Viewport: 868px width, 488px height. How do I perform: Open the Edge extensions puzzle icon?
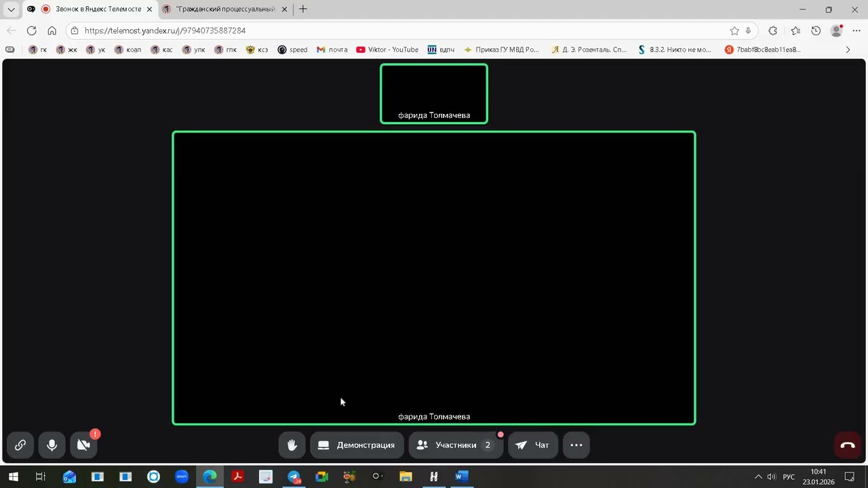772,30
